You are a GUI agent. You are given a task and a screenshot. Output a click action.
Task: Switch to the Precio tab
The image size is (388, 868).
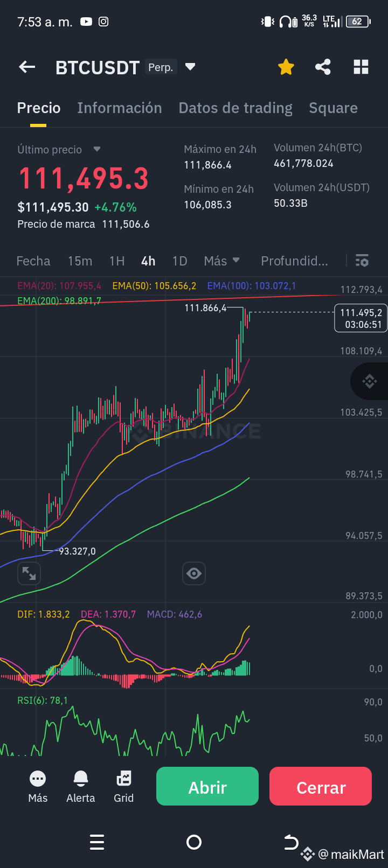tap(39, 108)
